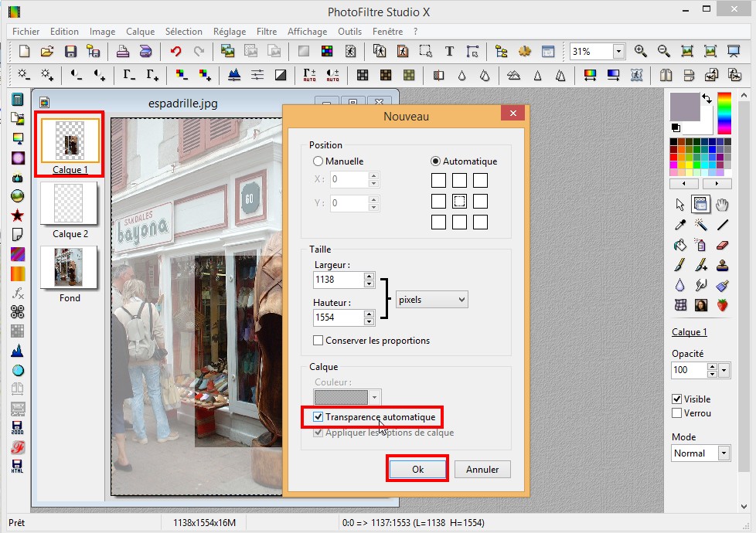Click the Largeur input field

click(339, 280)
